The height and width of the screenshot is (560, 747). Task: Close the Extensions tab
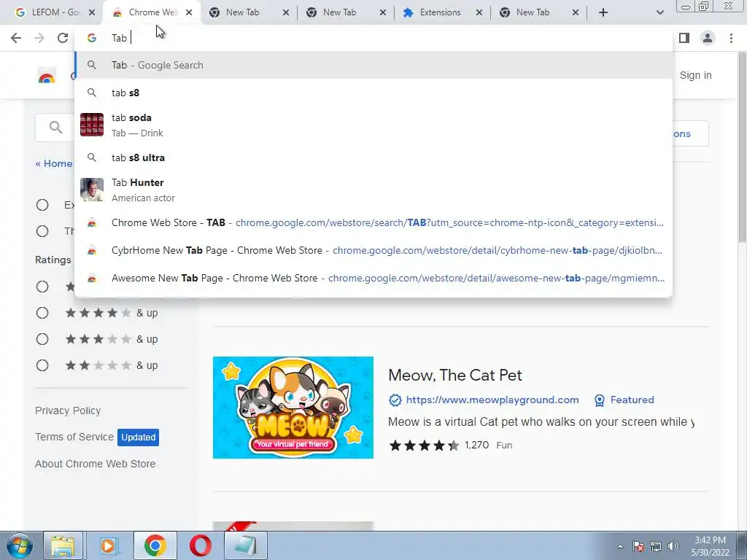[479, 12]
